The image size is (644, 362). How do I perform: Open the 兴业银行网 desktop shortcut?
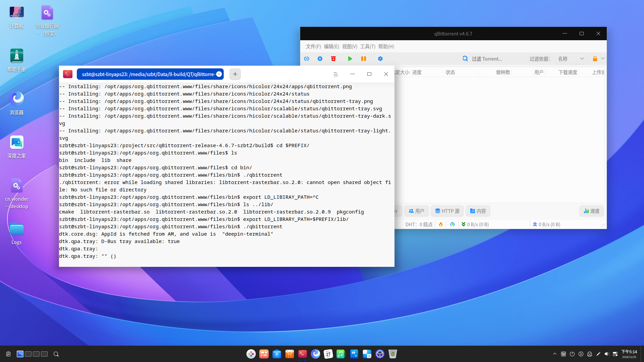pos(47,20)
